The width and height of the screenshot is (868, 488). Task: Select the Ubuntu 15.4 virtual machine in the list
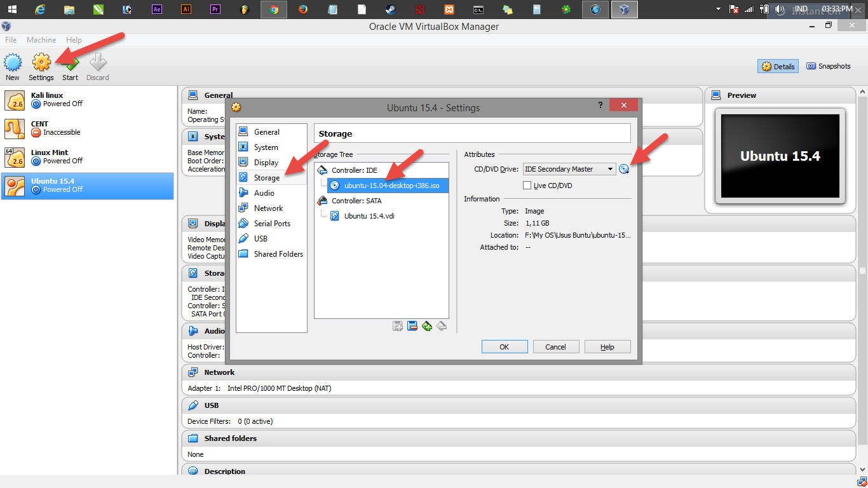87,186
